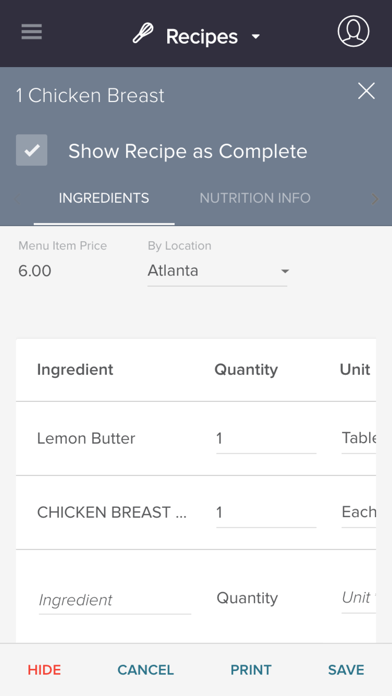Viewport: 392px width, 696px height.
Task: Edit the Menu Item Price 6.00 field
Action: pyautogui.click(x=35, y=271)
